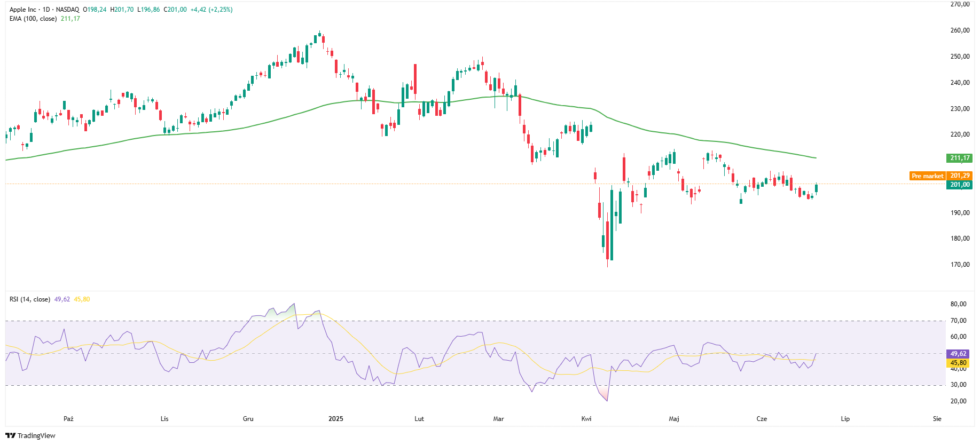This screenshot has height=445, width=980.
Task: Select the RSI (14, close) indicator label
Action: [x=30, y=299]
